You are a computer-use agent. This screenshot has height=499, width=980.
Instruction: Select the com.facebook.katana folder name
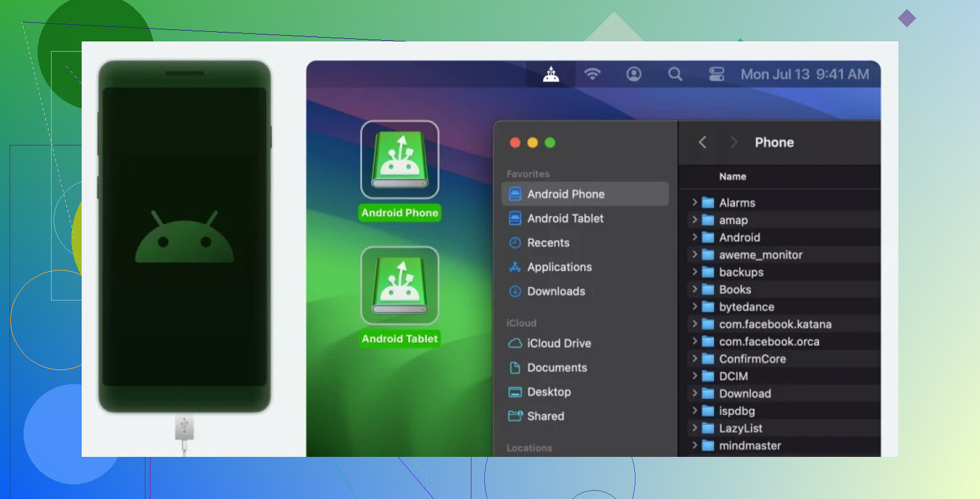click(x=775, y=324)
